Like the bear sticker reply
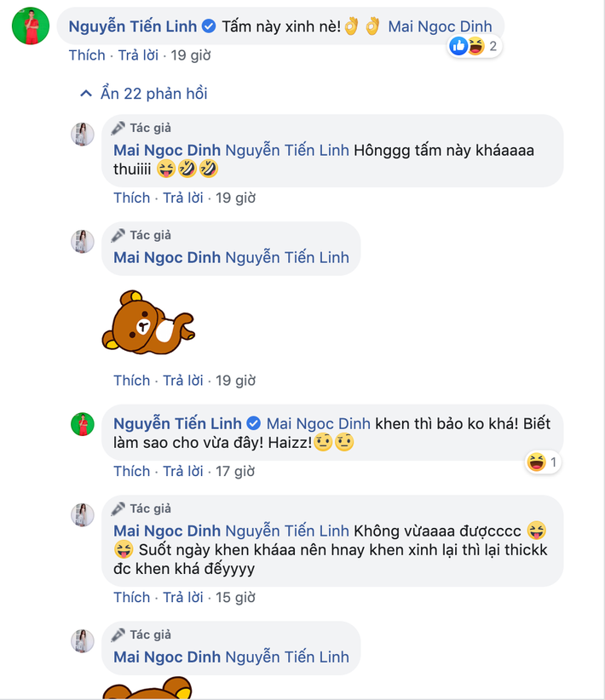Image resolution: width=605 pixels, height=700 pixels. [132, 381]
